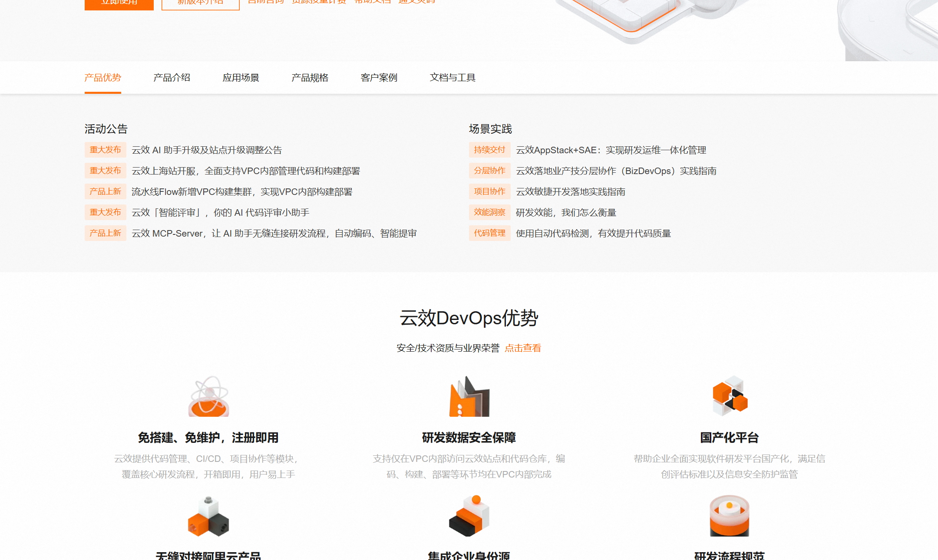The image size is (938, 560).
Task: Click the atom-like icon above 免搭建、免维护
Action: 208,396
